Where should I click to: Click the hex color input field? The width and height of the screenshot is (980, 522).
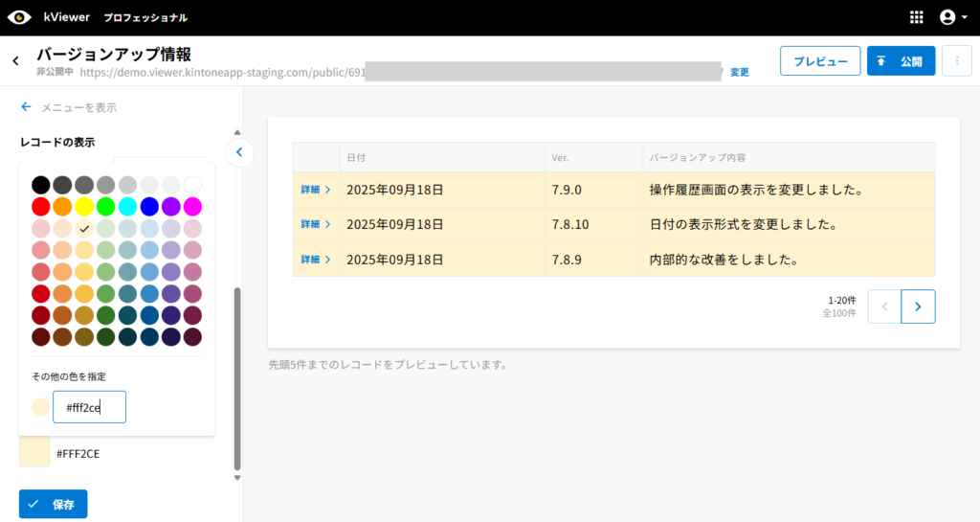pyautogui.click(x=89, y=407)
